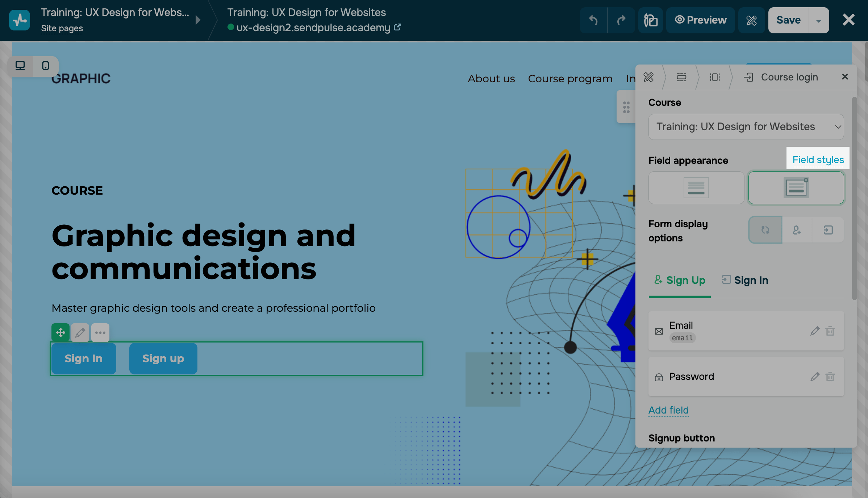Switch to desktop device view

[x=20, y=66]
